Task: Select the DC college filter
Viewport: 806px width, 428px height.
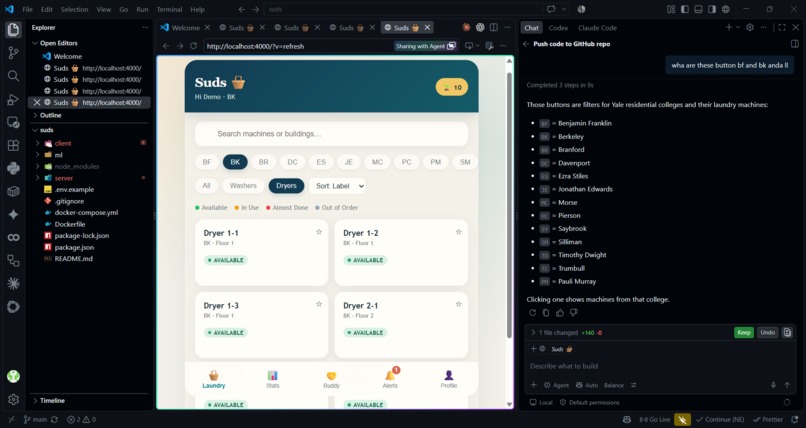Action: tap(292, 162)
